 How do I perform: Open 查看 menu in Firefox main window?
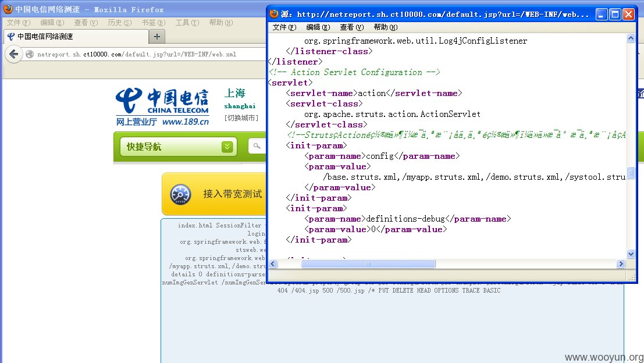pyautogui.click(x=86, y=23)
